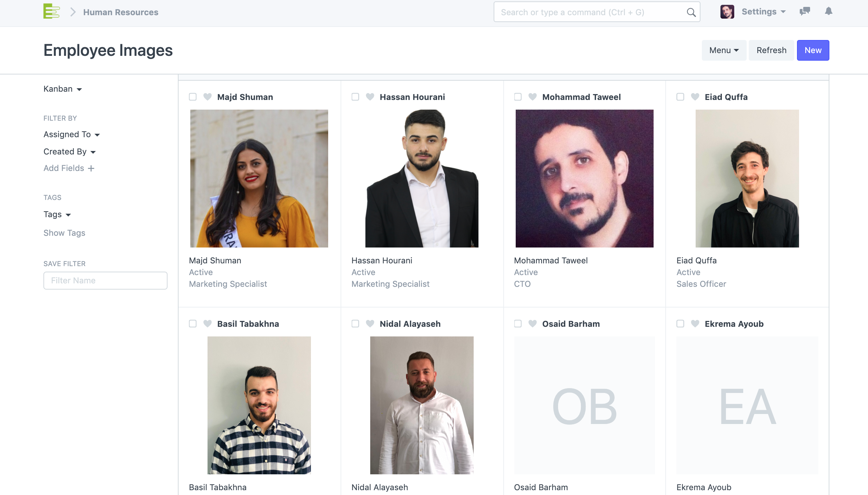
Task: Expand the Assigned To filter
Action: coord(71,134)
